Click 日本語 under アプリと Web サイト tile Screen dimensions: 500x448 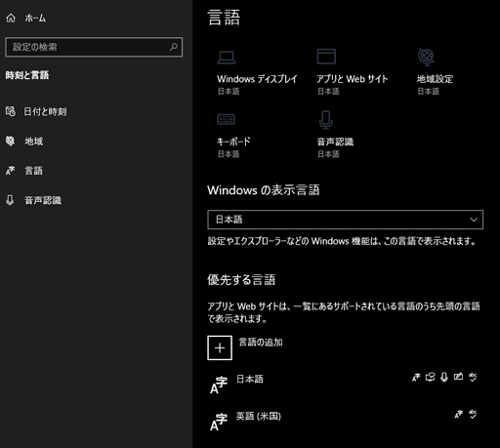pos(329,92)
